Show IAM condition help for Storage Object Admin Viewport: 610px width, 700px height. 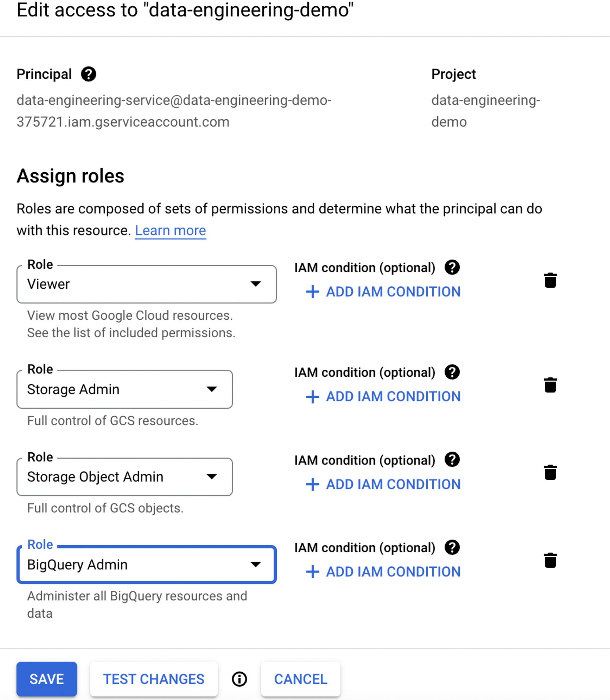point(452,460)
